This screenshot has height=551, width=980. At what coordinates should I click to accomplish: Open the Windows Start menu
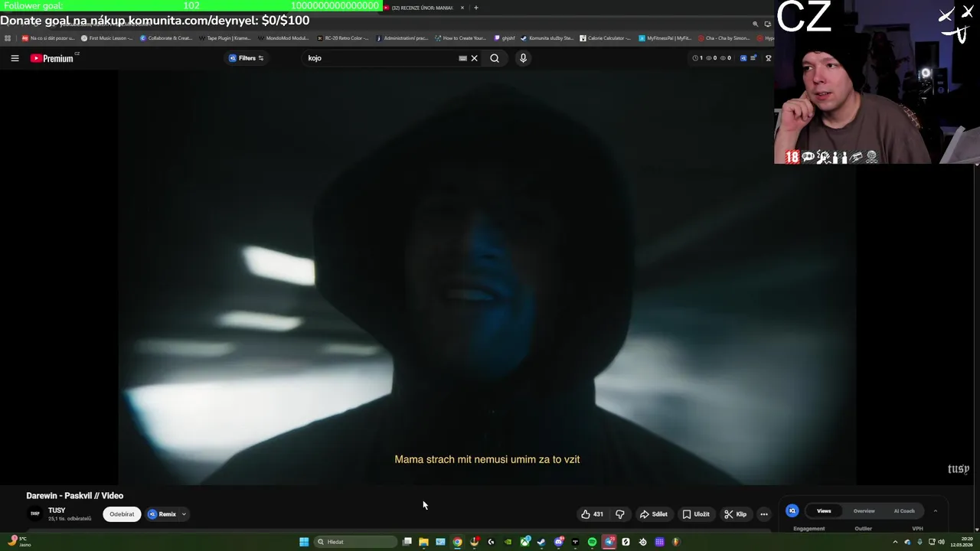304,542
